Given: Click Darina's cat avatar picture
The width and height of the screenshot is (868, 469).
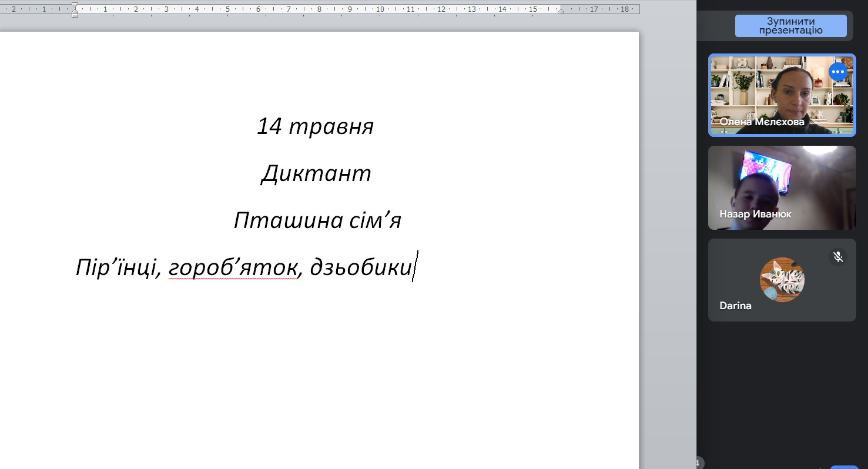Looking at the screenshot, I should pyautogui.click(x=782, y=280).
